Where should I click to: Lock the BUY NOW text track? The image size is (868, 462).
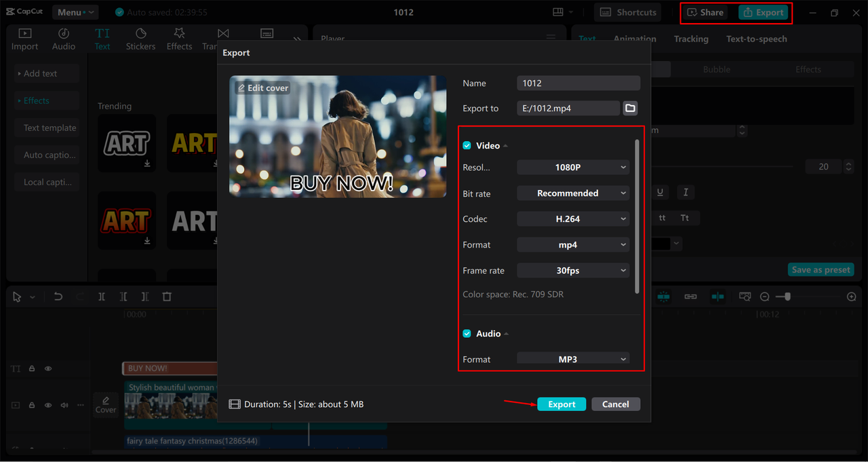point(32,368)
